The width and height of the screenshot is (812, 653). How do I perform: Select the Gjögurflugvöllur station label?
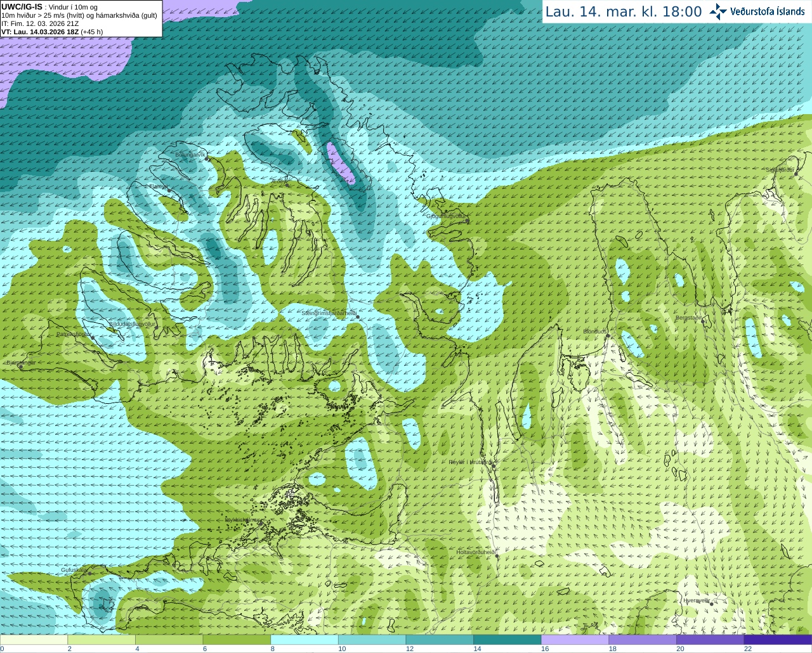(446, 216)
